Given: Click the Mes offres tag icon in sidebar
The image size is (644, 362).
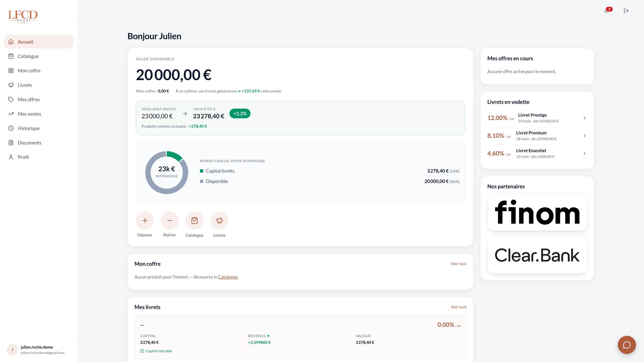Looking at the screenshot, I should click(11, 99).
